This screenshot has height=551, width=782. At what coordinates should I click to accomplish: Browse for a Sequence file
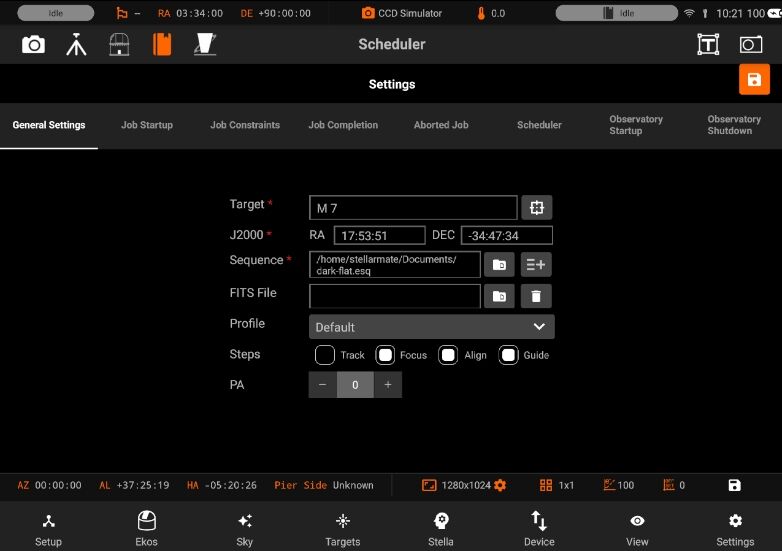[x=499, y=264]
